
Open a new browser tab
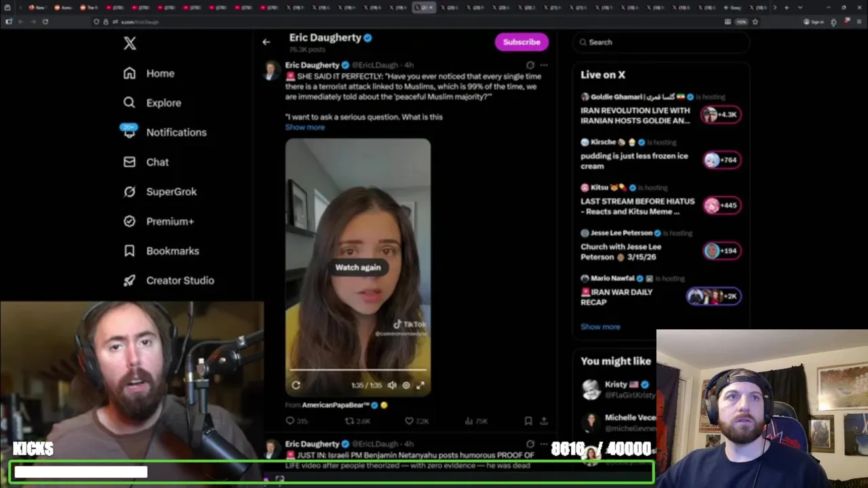coord(787,7)
